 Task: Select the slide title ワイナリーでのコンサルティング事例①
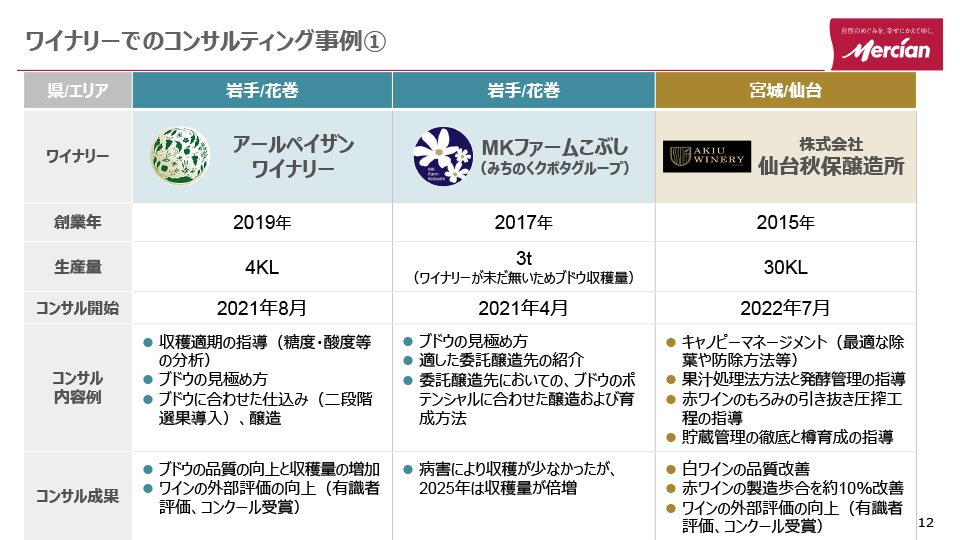point(206,42)
